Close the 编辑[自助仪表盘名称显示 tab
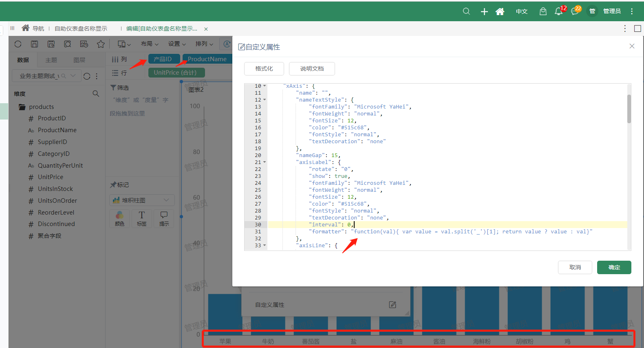644x348 pixels. (x=206, y=29)
